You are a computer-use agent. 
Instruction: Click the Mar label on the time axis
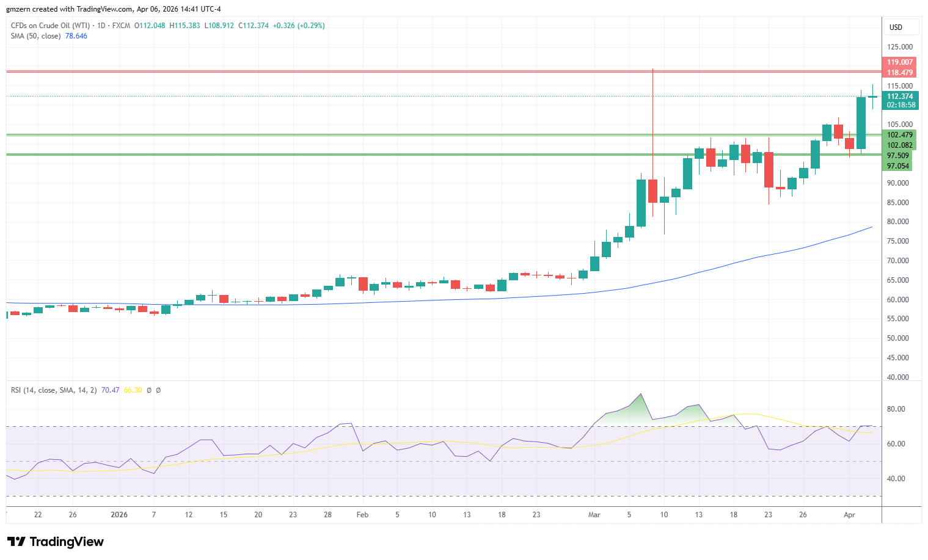[594, 515]
